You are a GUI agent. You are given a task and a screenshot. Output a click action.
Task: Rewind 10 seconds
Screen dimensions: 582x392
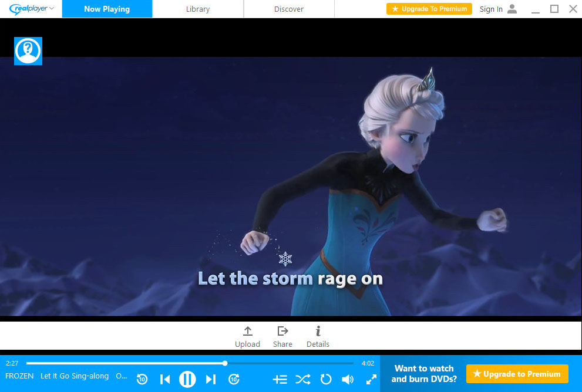(x=142, y=379)
